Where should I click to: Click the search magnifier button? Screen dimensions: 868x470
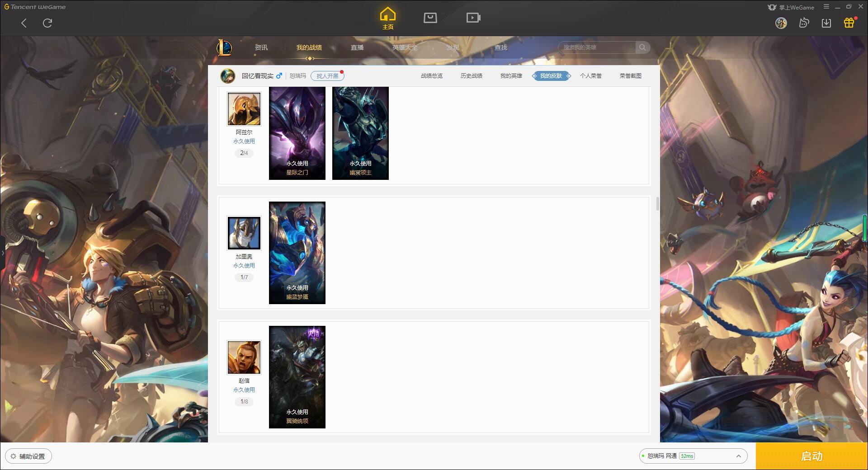click(642, 47)
